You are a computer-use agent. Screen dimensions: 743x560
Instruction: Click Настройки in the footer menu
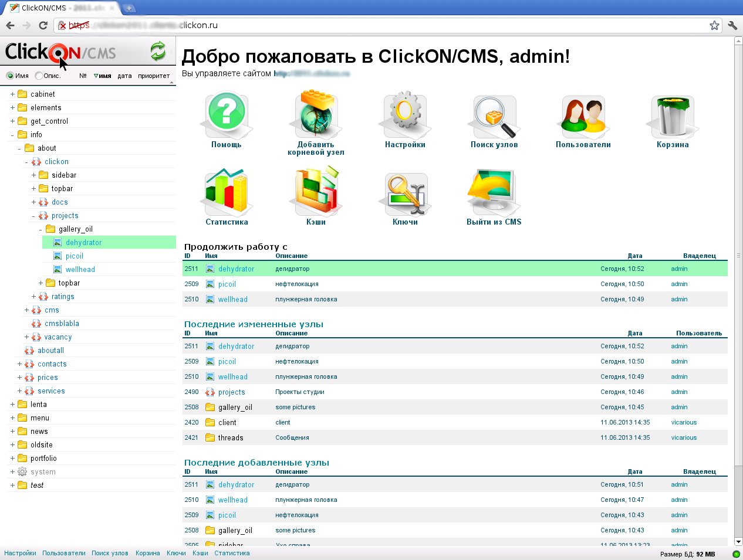pyautogui.click(x=20, y=553)
